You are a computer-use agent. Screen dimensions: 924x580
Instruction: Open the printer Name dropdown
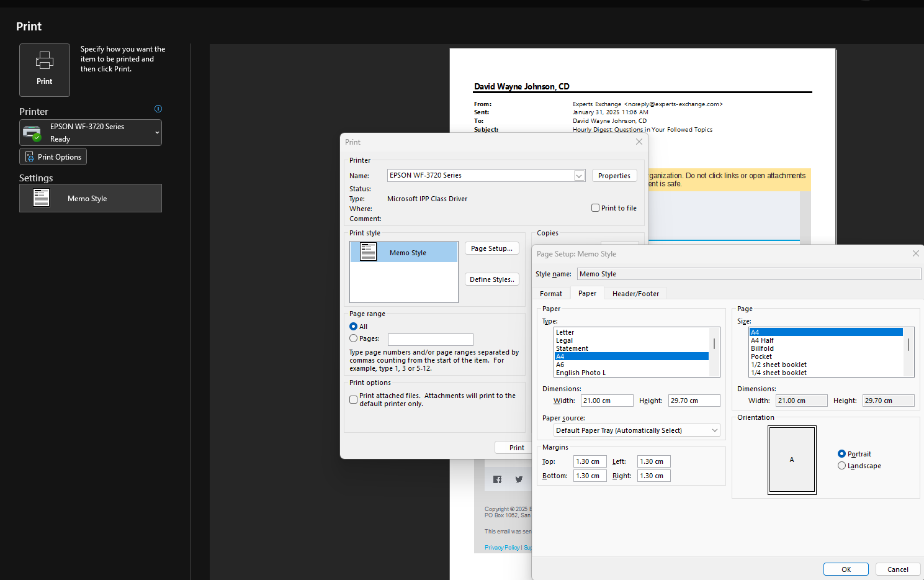click(x=578, y=175)
